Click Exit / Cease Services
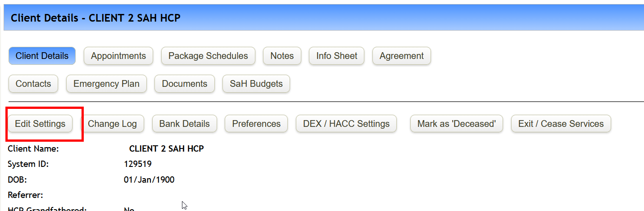Image resolution: width=644 pixels, height=211 pixels. coord(561,124)
